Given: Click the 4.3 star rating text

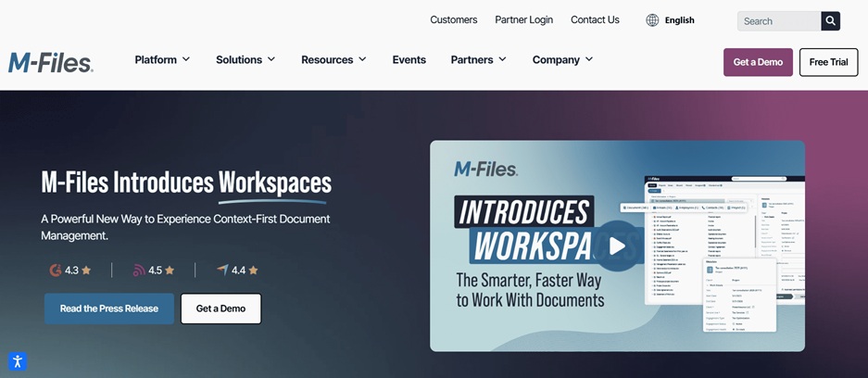Looking at the screenshot, I should (71, 271).
